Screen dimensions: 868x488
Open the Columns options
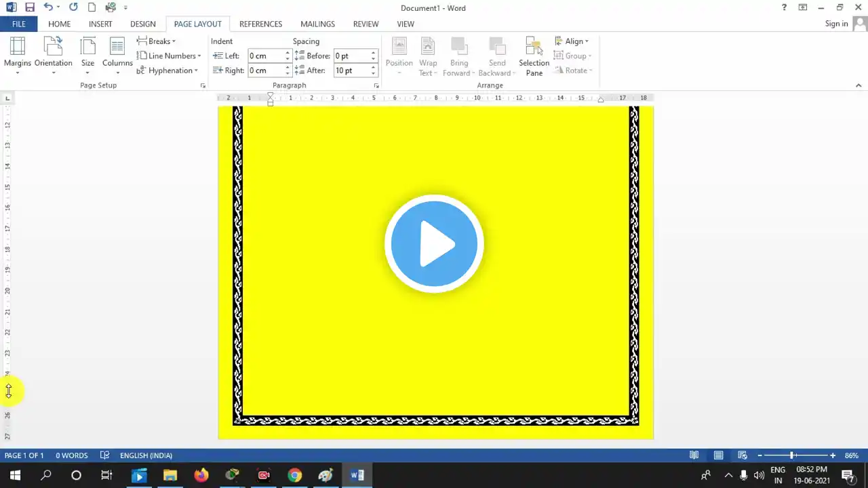(117, 55)
